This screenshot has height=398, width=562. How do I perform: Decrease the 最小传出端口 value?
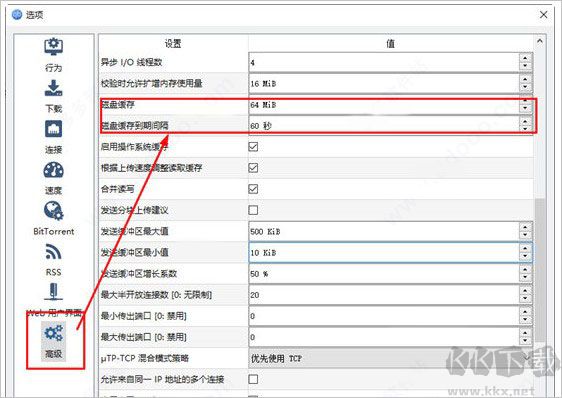coord(525,320)
